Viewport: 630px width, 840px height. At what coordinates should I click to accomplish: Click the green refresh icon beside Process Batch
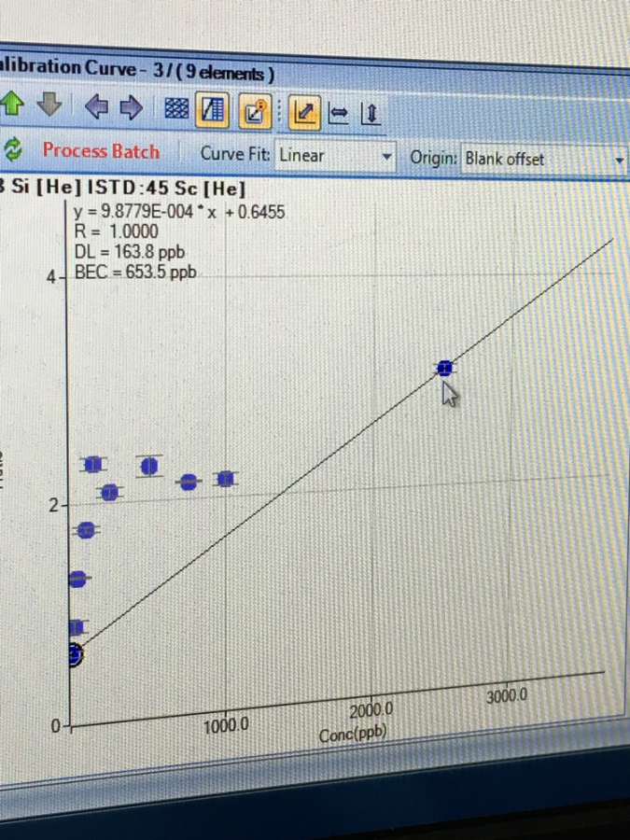[13, 149]
